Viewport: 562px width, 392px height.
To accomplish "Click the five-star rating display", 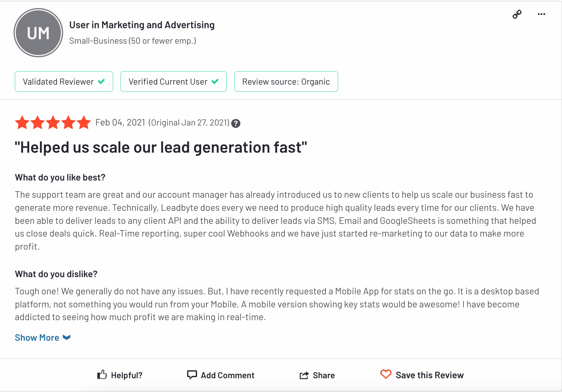I will click(53, 123).
